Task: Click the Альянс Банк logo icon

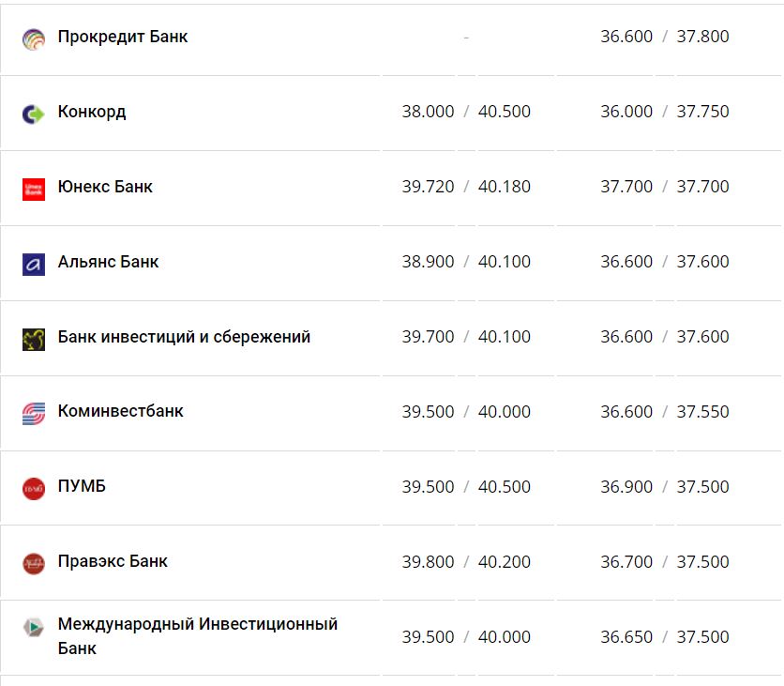Action: (34, 264)
